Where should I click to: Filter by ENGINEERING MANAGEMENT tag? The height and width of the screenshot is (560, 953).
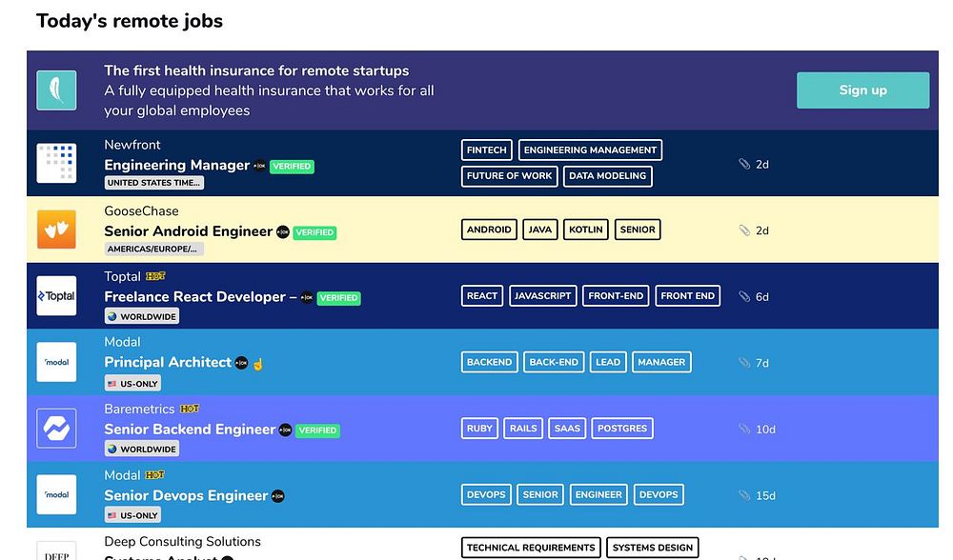tap(590, 150)
